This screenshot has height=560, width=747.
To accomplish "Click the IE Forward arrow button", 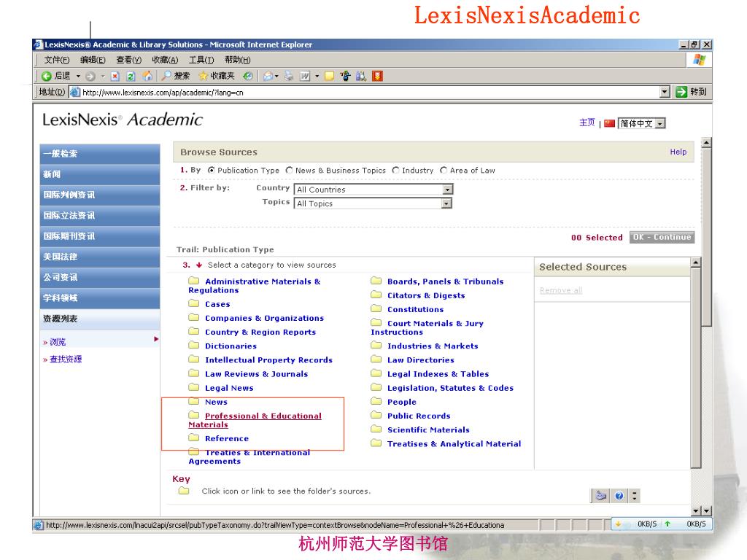I will coord(90,76).
